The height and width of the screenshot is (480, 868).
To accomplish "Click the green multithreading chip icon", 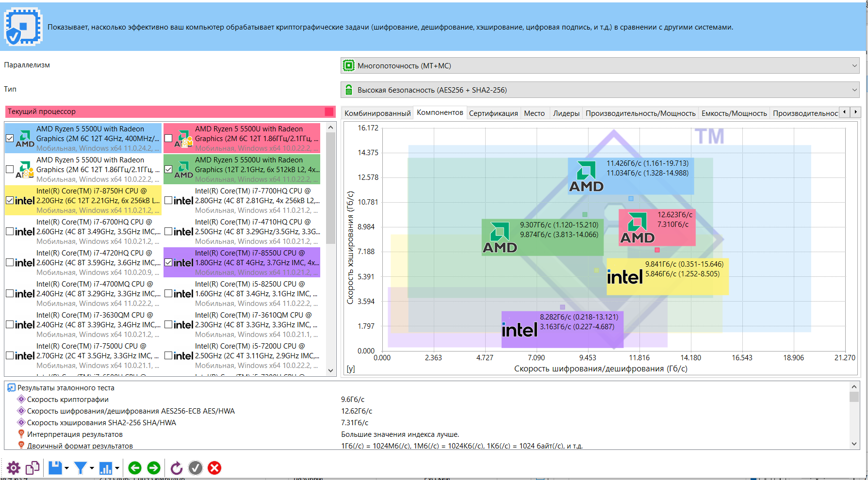I will coord(349,65).
